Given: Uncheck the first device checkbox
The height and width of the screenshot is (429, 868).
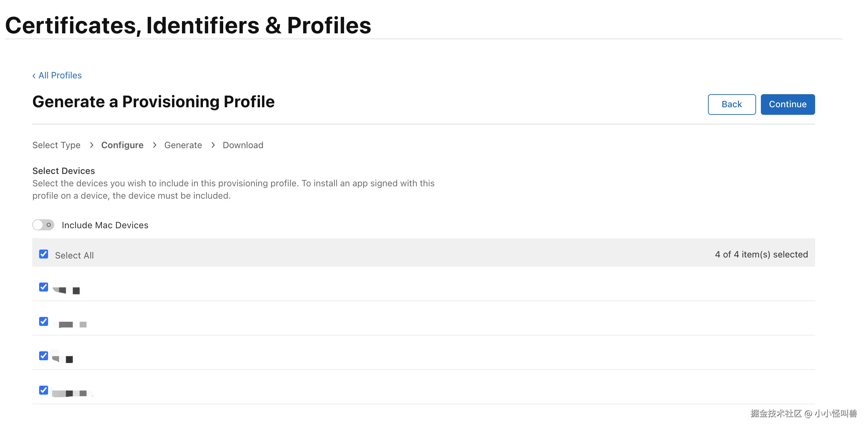Looking at the screenshot, I should 44,287.
